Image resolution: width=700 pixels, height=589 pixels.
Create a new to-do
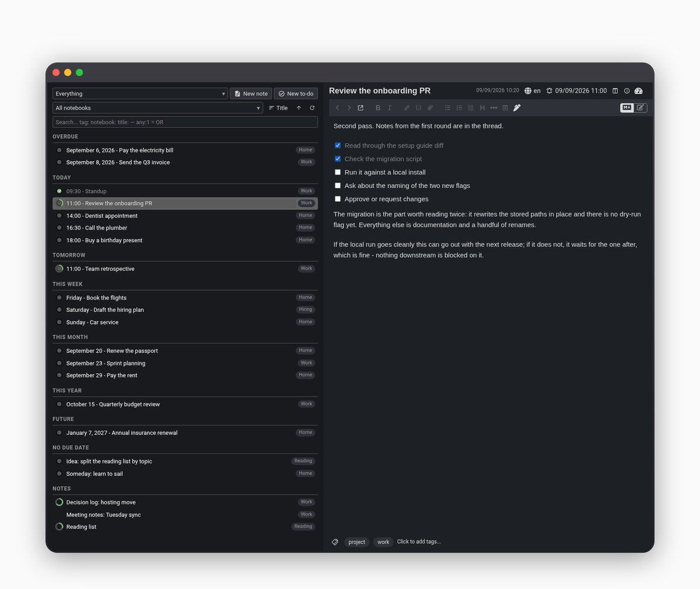click(x=296, y=93)
